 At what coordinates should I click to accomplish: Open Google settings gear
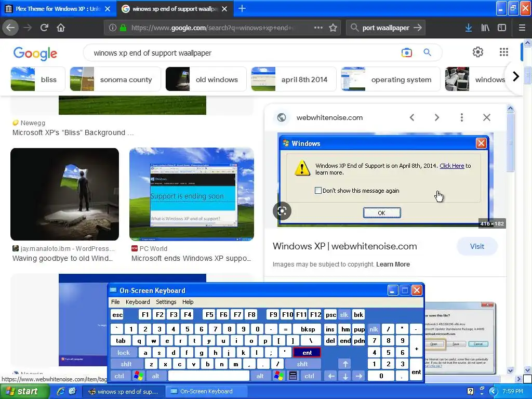(x=478, y=52)
